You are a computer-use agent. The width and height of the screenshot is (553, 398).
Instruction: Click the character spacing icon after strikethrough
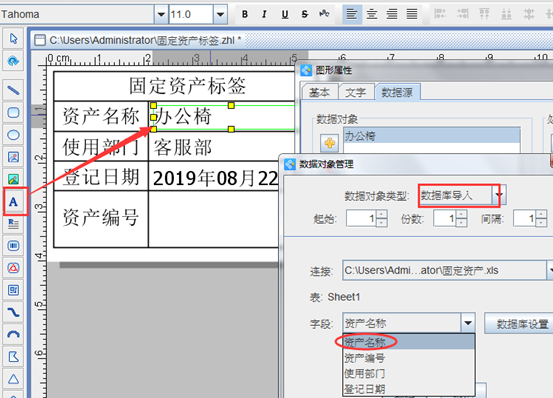pyautogui.click(x=324, y=14)
